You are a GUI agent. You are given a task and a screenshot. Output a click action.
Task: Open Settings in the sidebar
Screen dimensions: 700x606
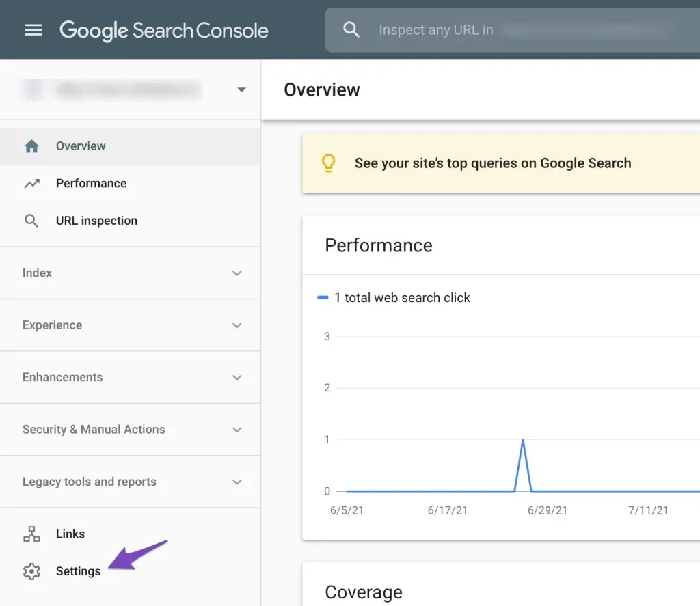coord(130,571)
